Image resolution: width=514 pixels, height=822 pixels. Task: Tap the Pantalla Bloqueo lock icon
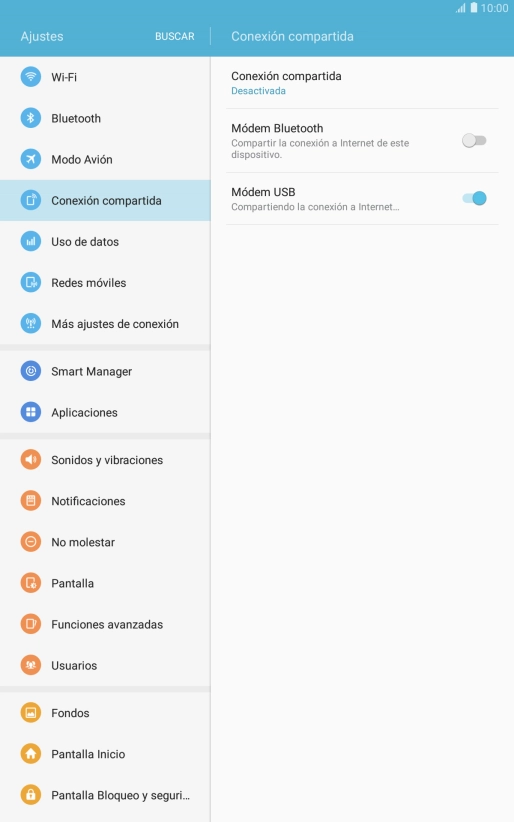point(31,795)
